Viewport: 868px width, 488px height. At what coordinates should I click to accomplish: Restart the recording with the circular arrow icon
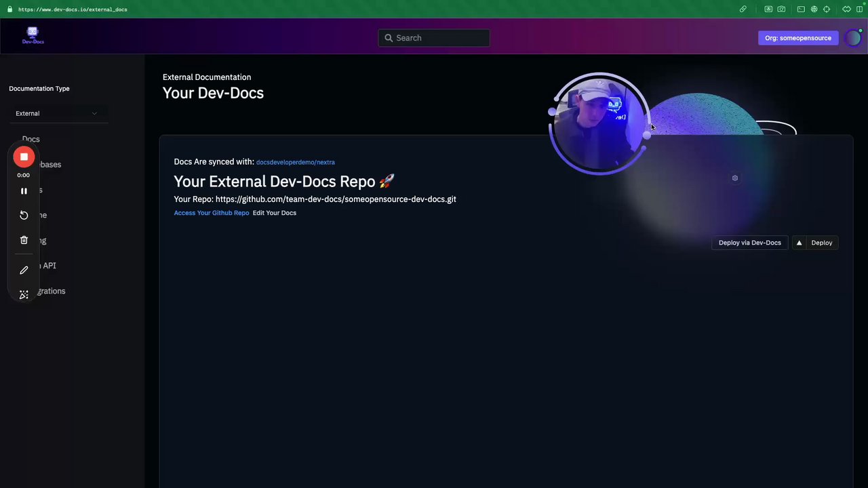tap(24, 215)
